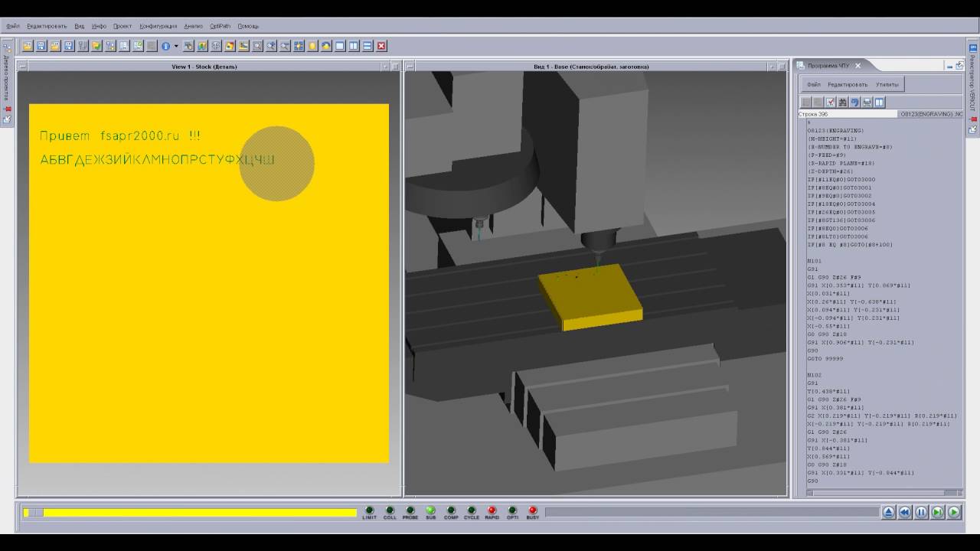
Task: Click the blue curved arrow icon in NC panel
Action: coord(854,102)
